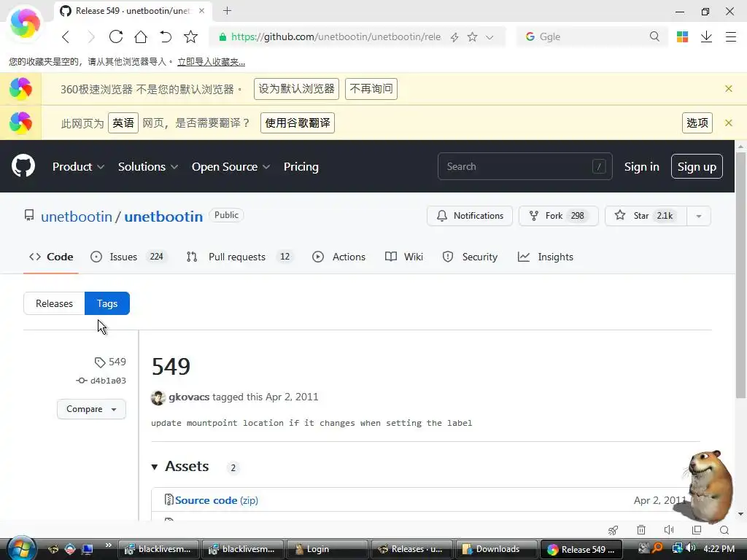The height and width of the screenshot is (560, 747).
Task: Select the Tags toggle button
Action: tap(107, 303)
